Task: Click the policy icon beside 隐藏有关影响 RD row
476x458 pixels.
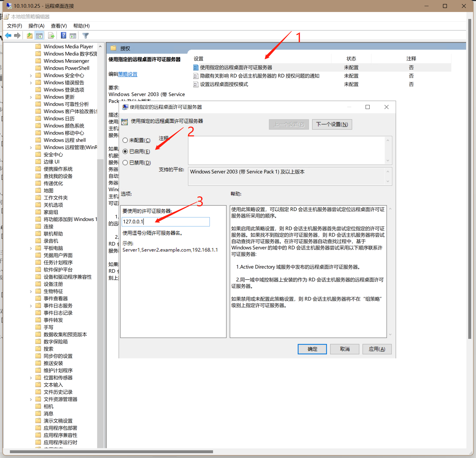Action: tap(196, 76)
